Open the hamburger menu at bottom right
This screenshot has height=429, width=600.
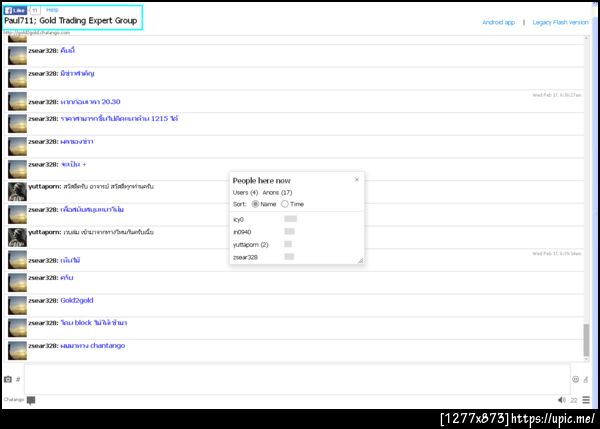pos(586,400)
